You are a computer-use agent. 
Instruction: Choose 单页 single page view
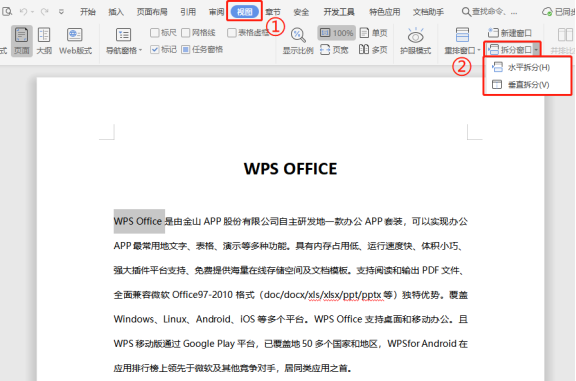point(374,33)
